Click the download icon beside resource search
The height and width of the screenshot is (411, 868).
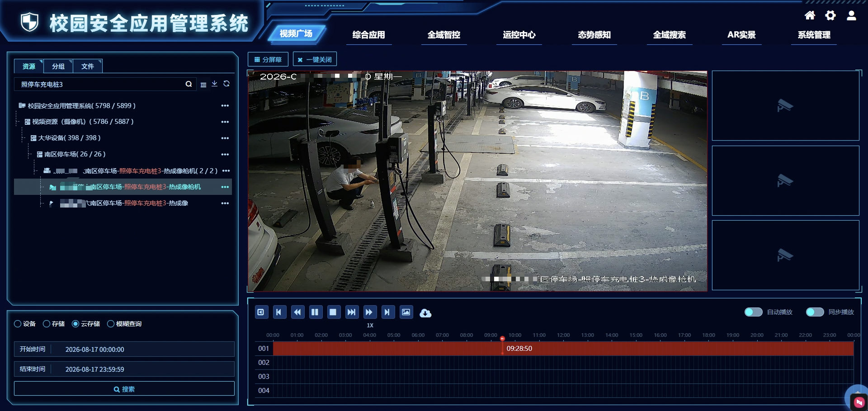pyautogui.click(x=215, y=84)
